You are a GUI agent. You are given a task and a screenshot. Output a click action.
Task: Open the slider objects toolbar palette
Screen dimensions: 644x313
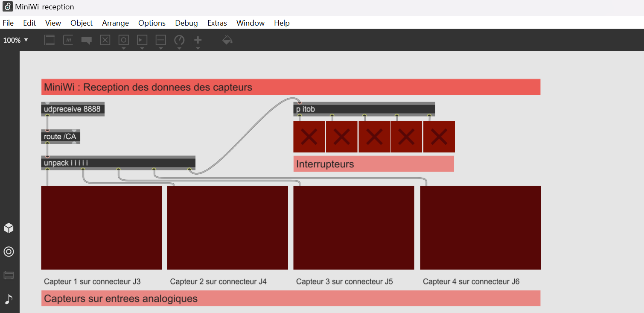[x=160, y=41]
